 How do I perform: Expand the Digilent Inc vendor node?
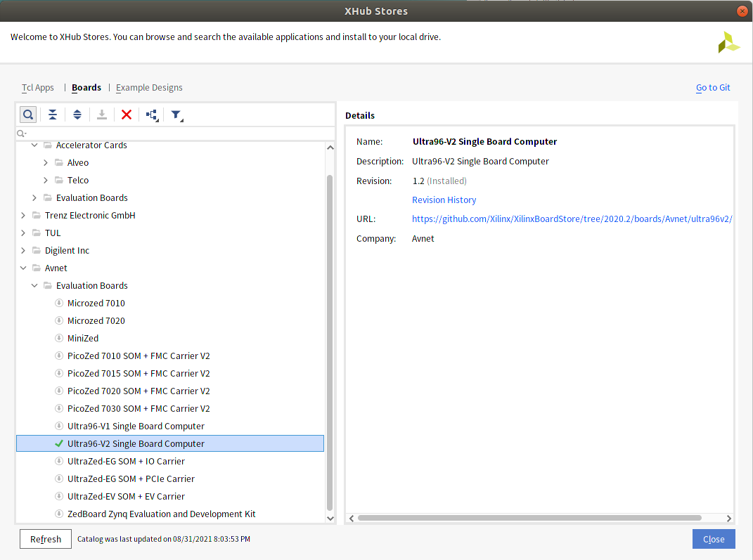(23, 250)
